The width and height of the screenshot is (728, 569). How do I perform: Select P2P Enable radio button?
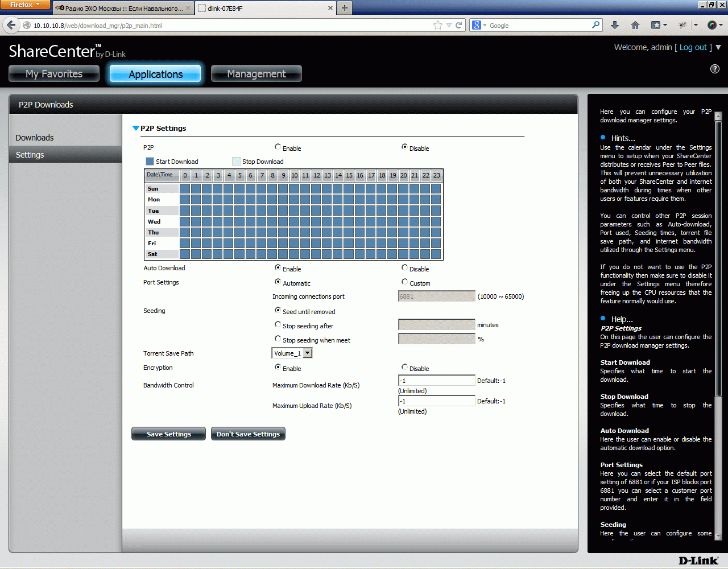point(278,147)
